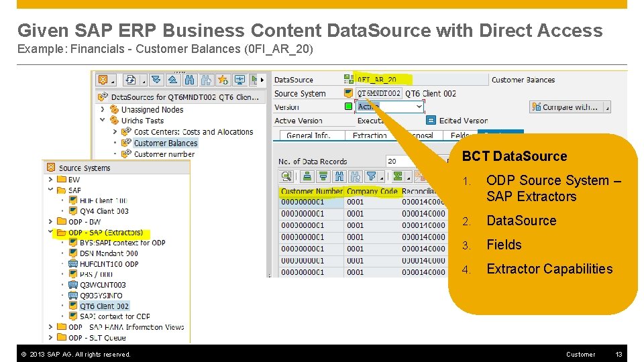Click the Find Next icon in the tree toolbar

206,80
